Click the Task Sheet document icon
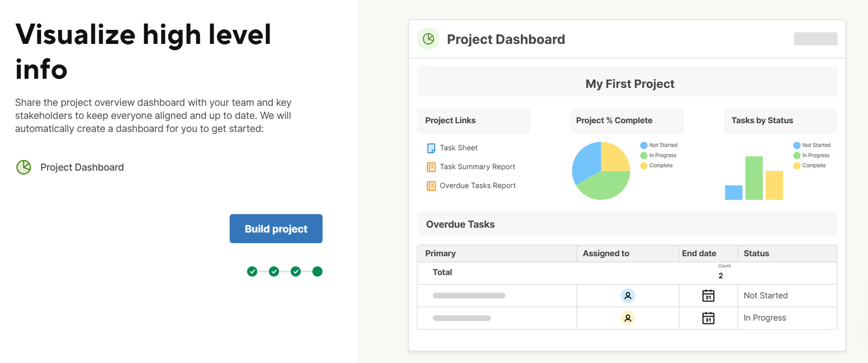 point(431,148)
